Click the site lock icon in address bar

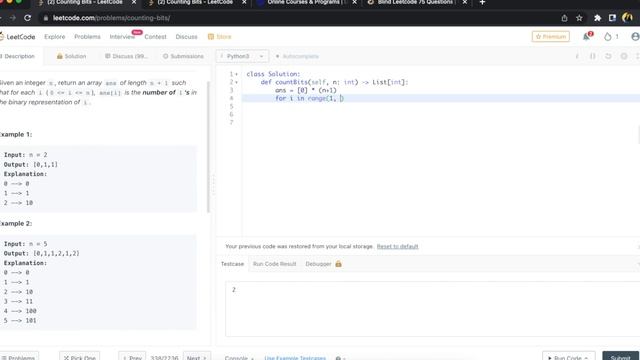46,18
